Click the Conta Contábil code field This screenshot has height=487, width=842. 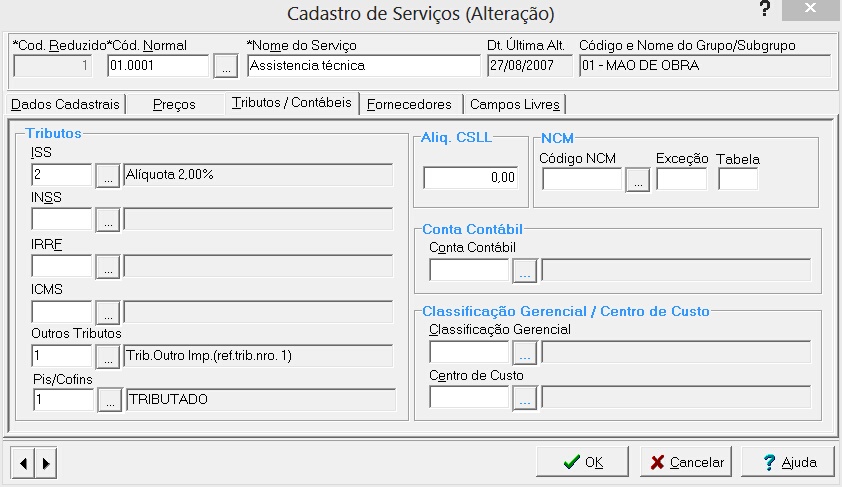pos(469,270)
